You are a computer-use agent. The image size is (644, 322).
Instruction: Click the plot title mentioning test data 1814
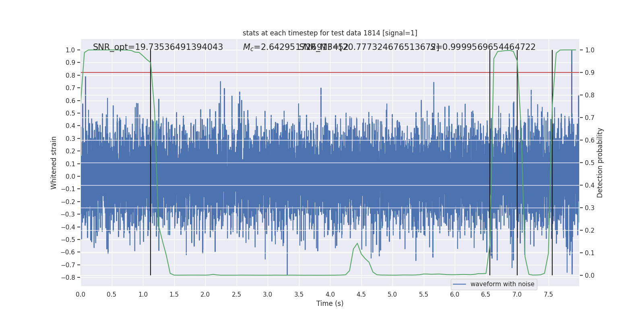point(330,33)
